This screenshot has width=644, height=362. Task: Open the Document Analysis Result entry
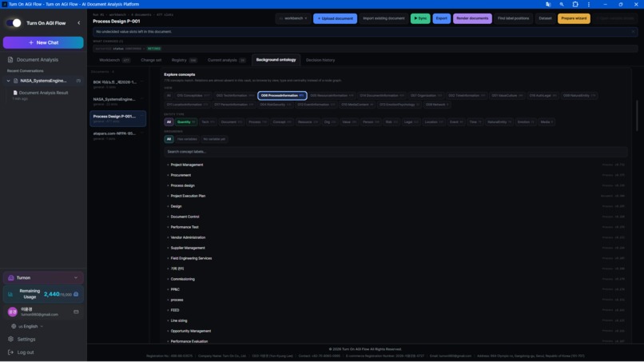43,93
